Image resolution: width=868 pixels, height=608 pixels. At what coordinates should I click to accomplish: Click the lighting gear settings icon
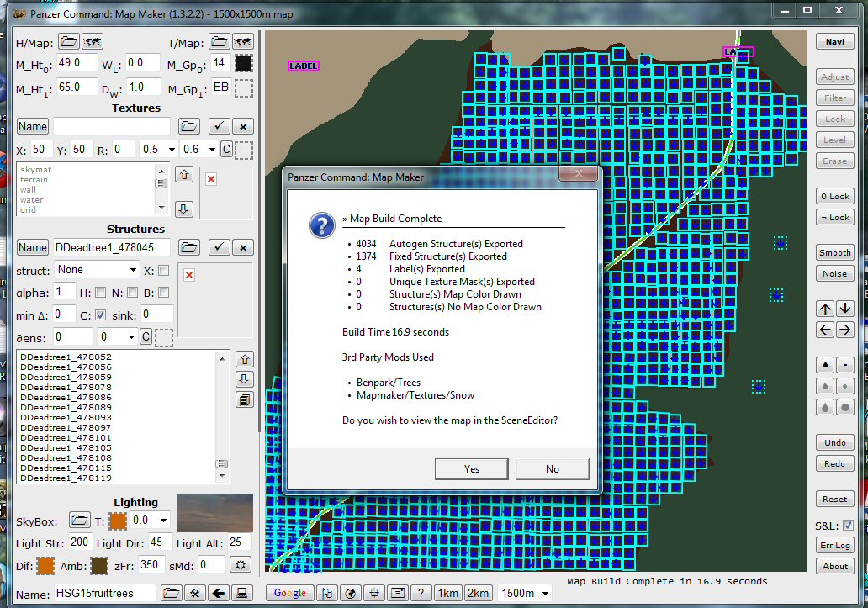coord(241,565)
